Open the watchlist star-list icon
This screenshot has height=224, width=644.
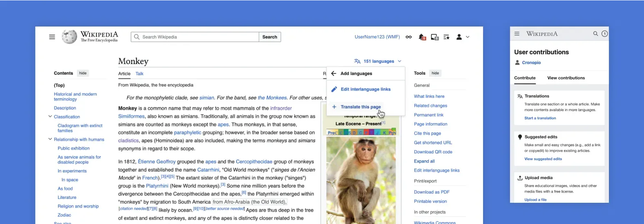coord(446,37)
